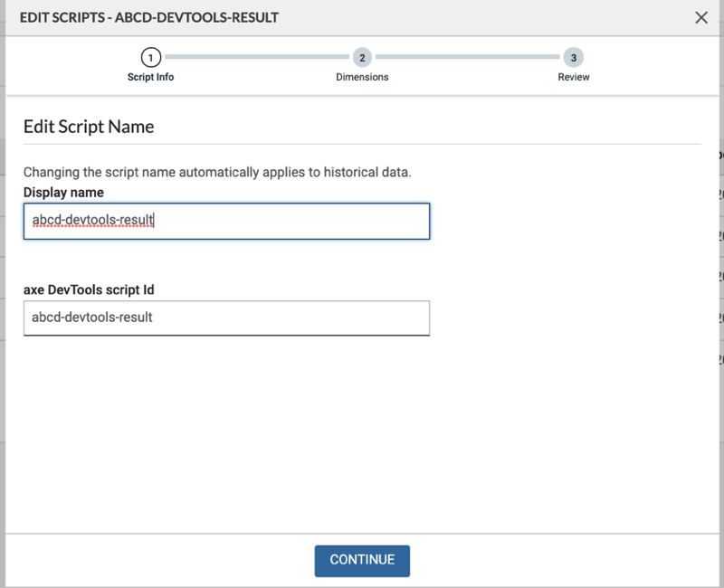The width and height of the screenshot is (724, 588).
Task: Click the "Edit Script Name" heading
Action: (x=89, y=127)
